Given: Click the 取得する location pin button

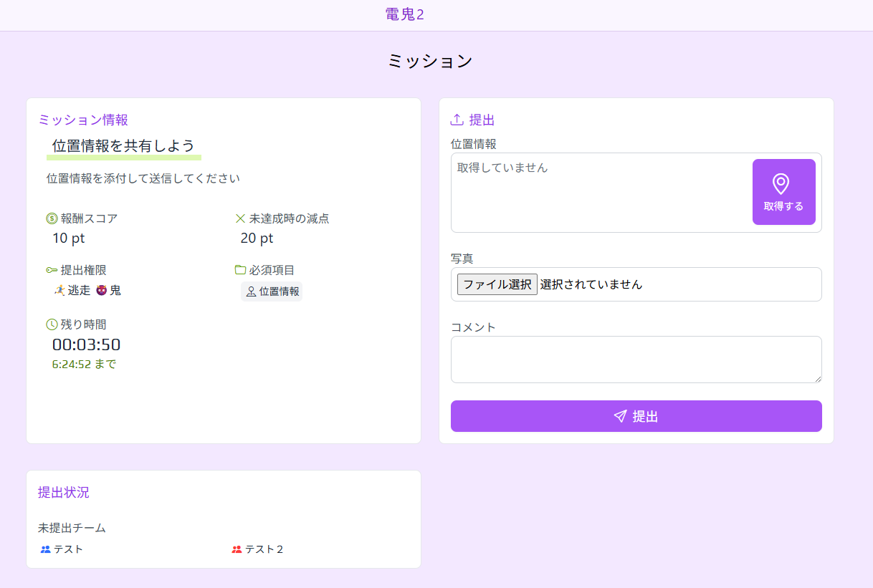Looking at the screenshot, I should point(783,192).
